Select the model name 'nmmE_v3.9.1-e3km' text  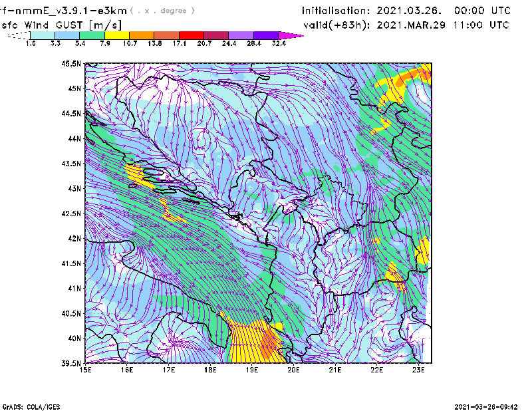pyautogui.click(x=71, y=11)
